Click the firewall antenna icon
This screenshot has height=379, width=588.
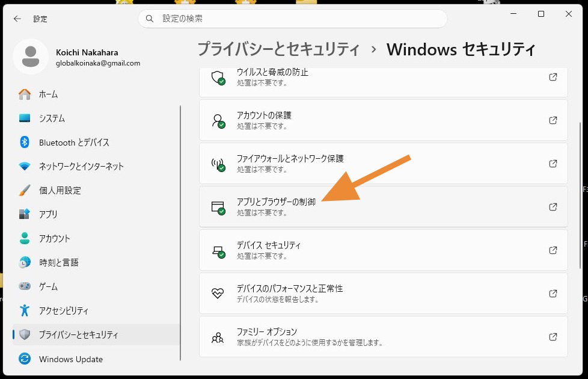218,164
